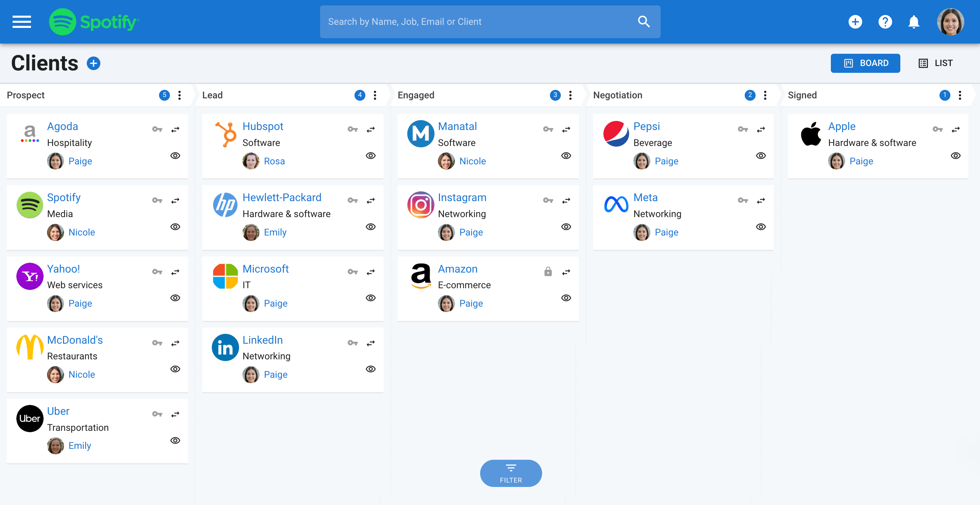The image size is (980, 505).
Task: Toggle visibility eye on the Pepsi card
Action: coord(761,156)
